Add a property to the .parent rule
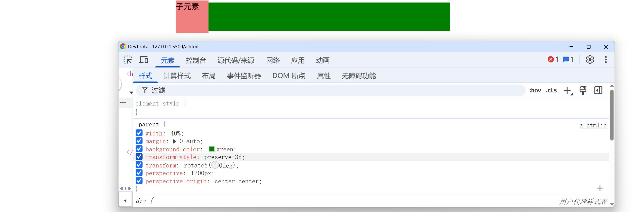Viewport: 644px width, 212px height. [600, 188]
